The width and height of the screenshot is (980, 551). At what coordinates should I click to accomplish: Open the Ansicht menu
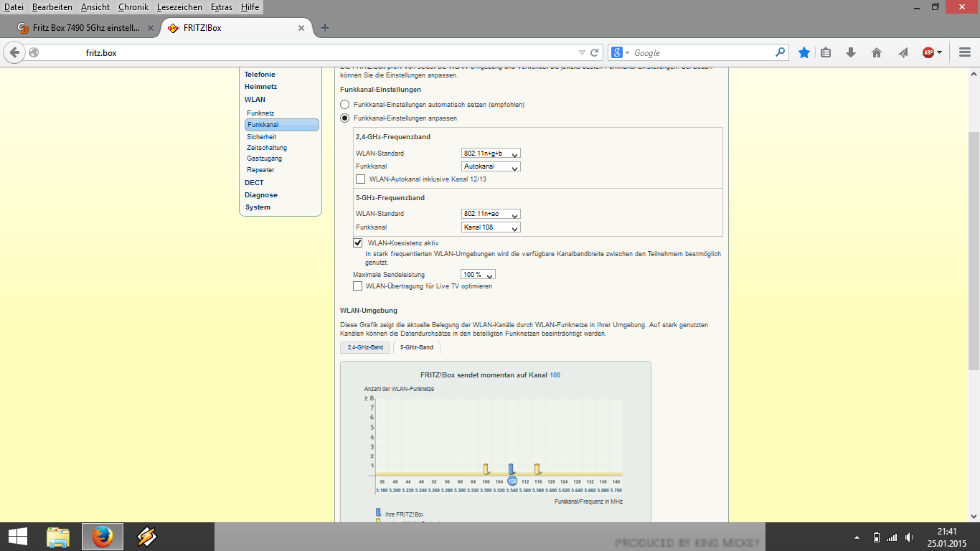(x=95, y=6)
